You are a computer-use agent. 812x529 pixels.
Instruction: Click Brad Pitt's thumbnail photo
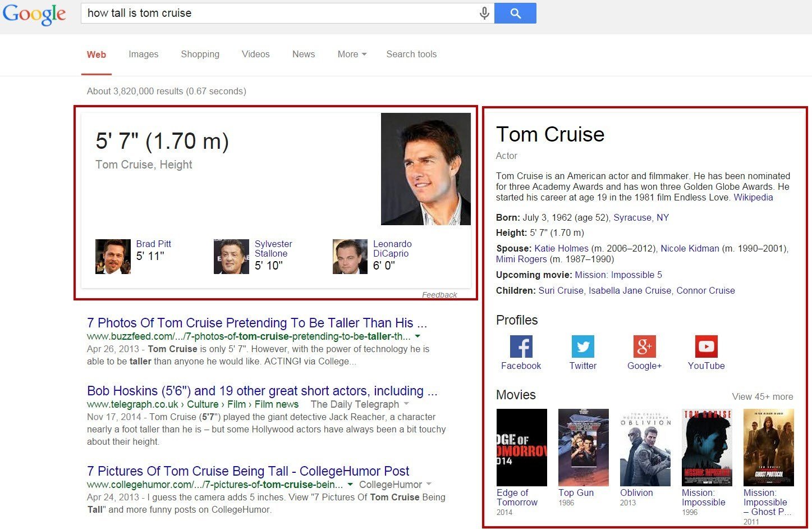pos(113,257)
